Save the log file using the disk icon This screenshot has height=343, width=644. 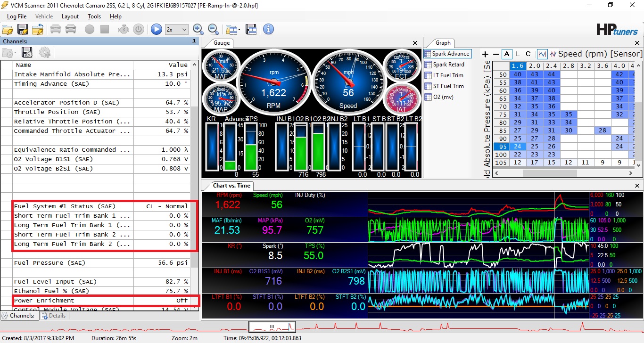22,29
